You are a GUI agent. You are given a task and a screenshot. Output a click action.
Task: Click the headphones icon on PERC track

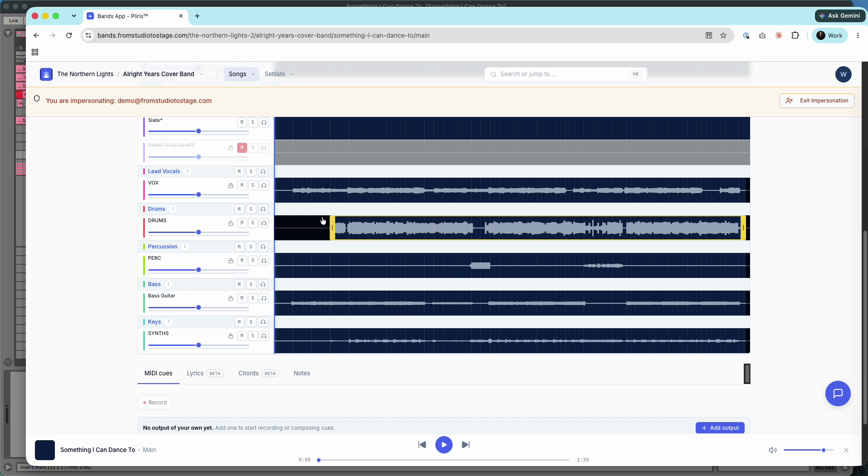click(264, 261)
